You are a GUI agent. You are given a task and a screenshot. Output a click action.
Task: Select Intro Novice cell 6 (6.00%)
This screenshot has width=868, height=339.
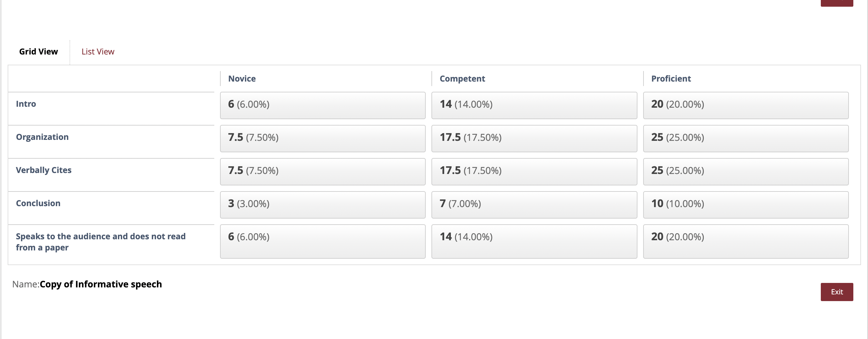point(322,105)
